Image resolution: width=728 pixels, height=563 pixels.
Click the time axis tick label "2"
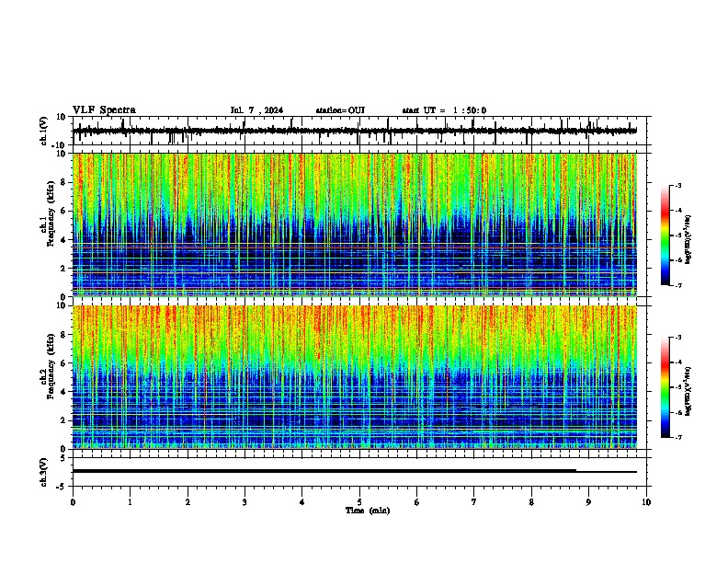pyautogui.click(x=188, y=502)
